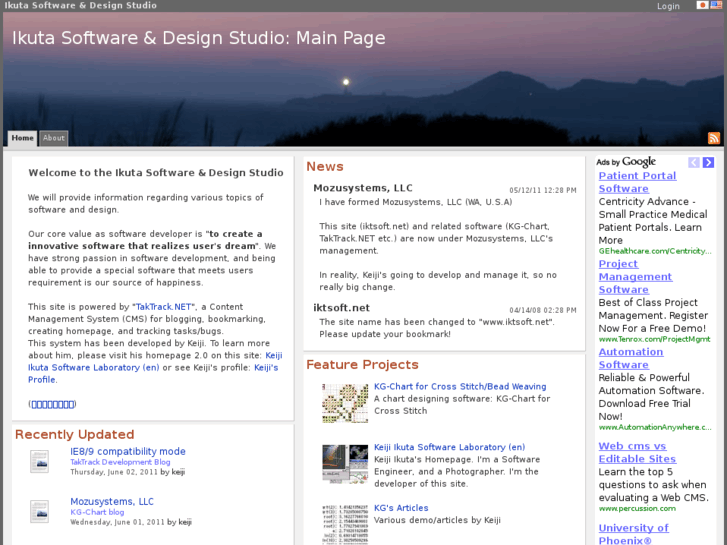Switch language with the Japanese flag icon

point(702,5)
